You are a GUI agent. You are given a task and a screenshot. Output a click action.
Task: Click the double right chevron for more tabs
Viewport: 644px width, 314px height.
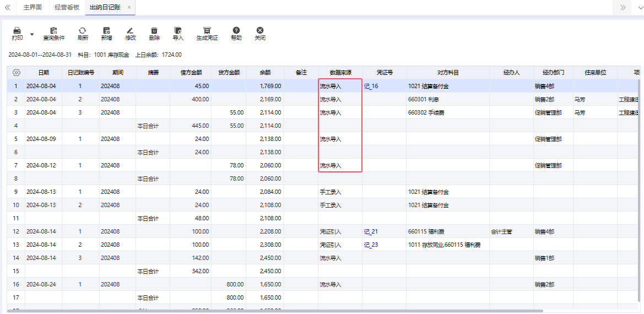pyautogui.click(x=623, y=7)
